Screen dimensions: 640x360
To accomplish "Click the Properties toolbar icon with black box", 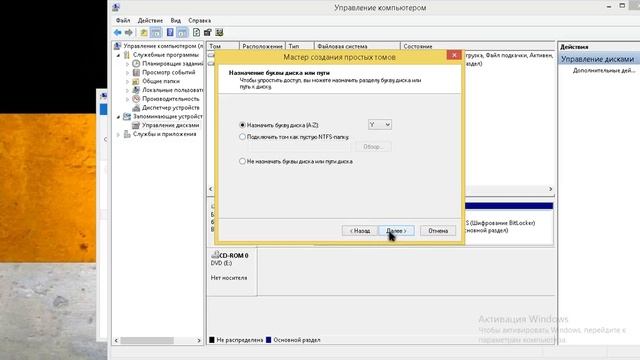I will 208,33.
